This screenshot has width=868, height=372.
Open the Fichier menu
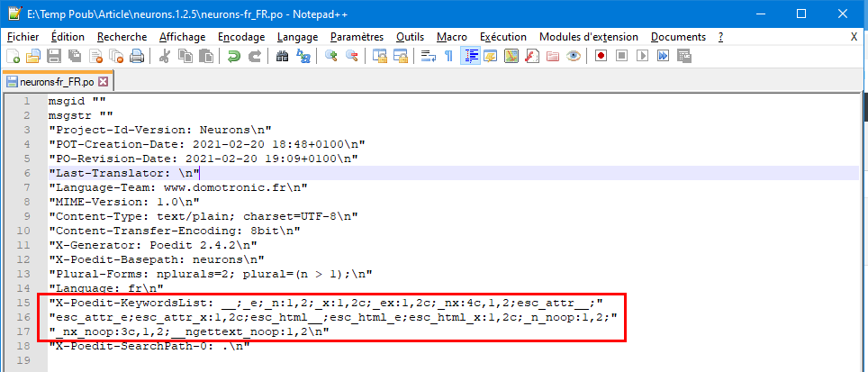[23, 37]
